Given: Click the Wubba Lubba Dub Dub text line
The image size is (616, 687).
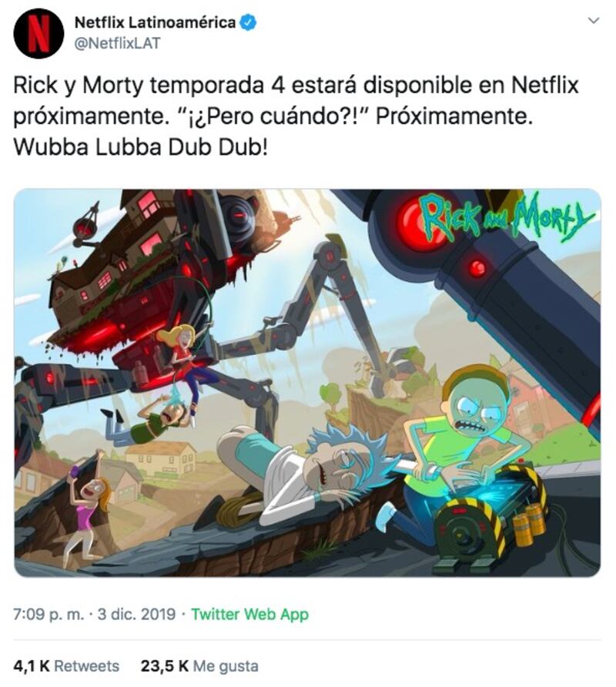Looking at the screenshot, I should click(x=140, y=148).
